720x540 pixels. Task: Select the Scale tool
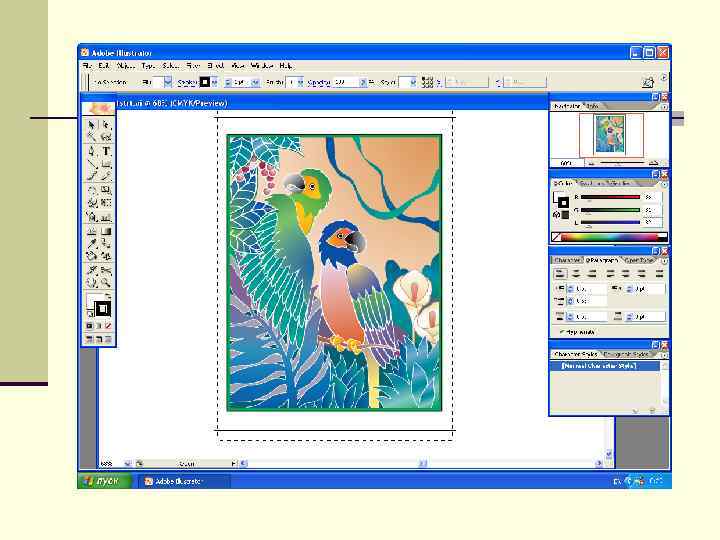point(106,190)
